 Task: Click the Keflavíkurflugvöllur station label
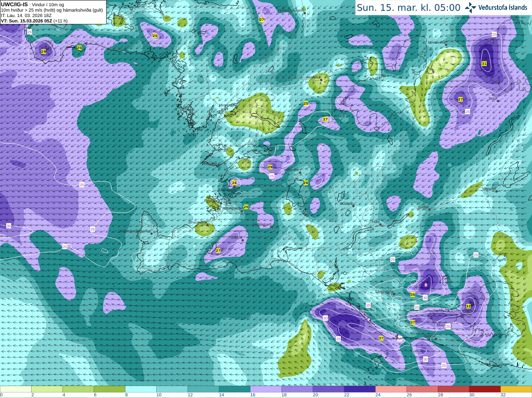coord(135,231)
